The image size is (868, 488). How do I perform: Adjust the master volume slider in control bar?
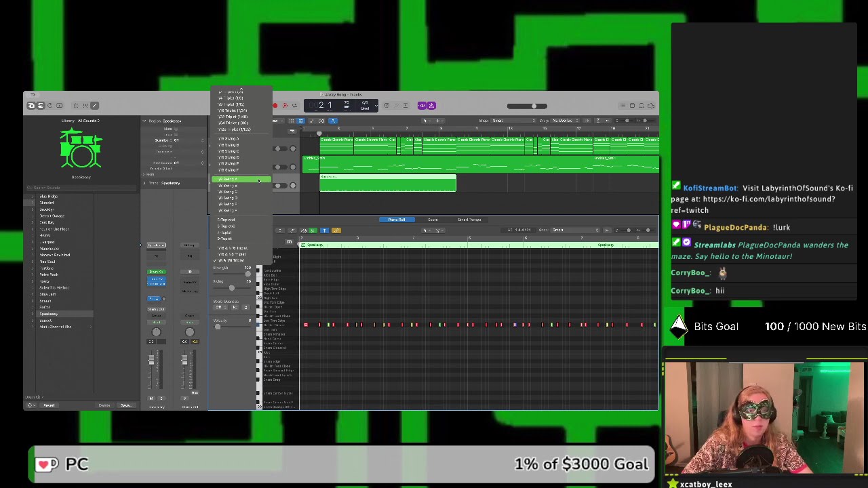pos(527,106)
